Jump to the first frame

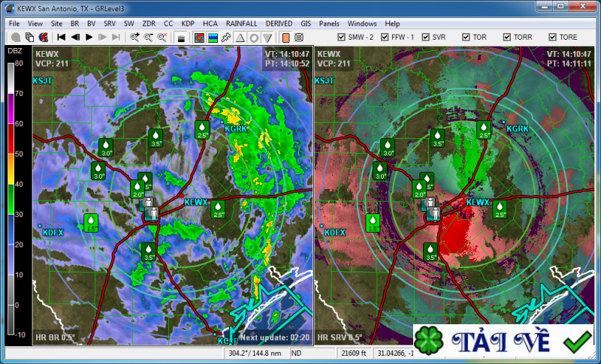tap(61, 37)
